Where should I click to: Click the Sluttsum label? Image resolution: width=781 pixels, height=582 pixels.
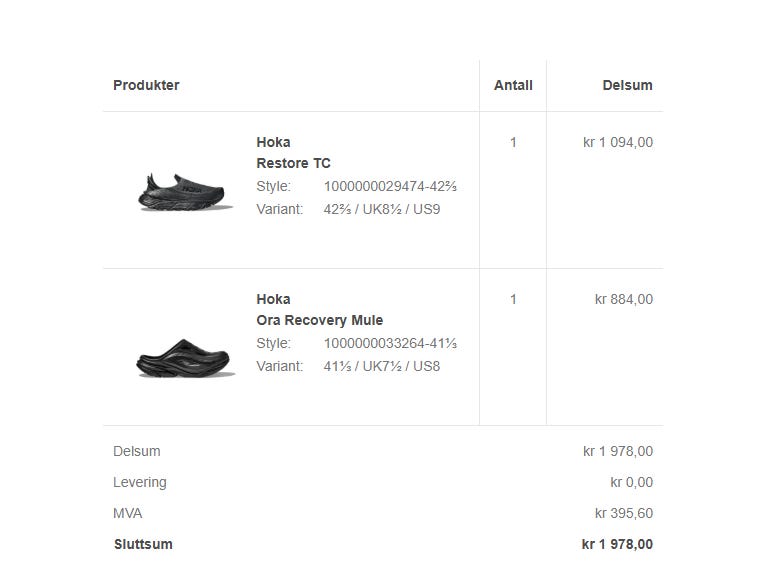[143, 544]
